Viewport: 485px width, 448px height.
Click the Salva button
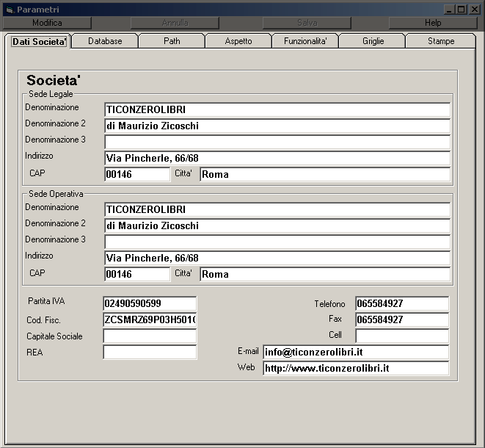pos(307,23)
